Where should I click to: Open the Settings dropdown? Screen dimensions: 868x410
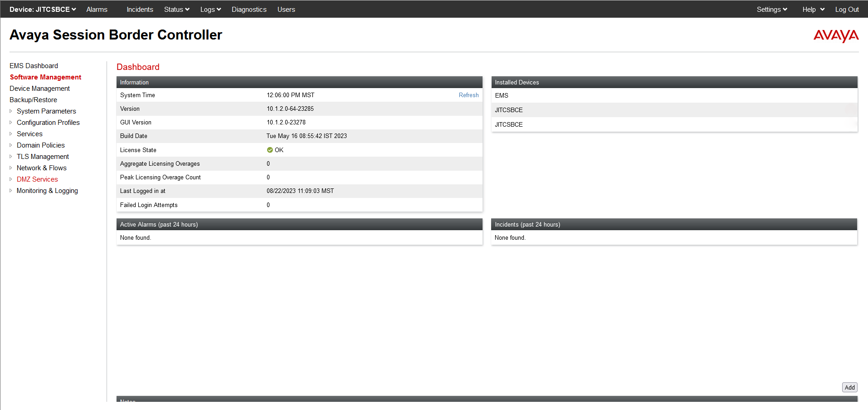point(771,9)
